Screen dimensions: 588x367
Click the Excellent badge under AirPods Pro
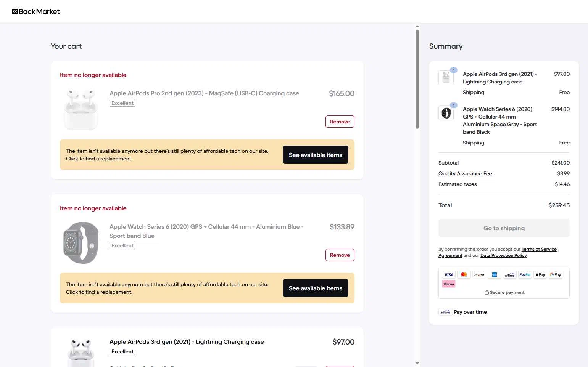coord(122,103)
